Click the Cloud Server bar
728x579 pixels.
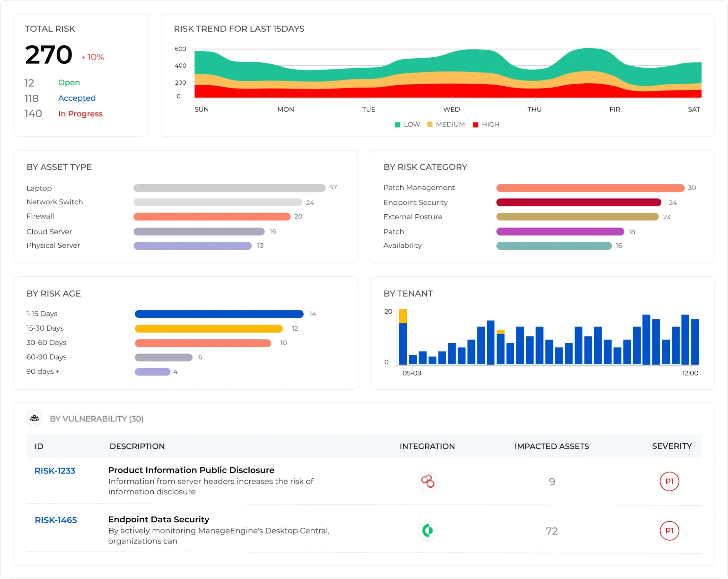[199, 231]
